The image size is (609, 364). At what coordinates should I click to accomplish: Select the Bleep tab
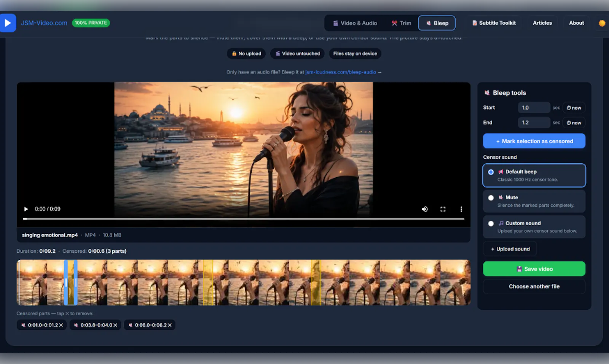437,23
